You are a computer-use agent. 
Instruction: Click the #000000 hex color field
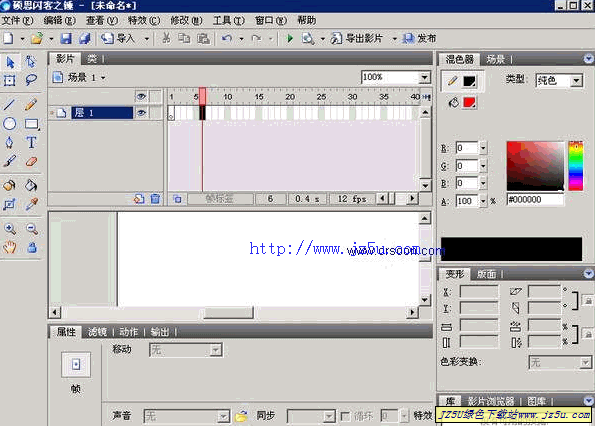(x=535, y=200)
